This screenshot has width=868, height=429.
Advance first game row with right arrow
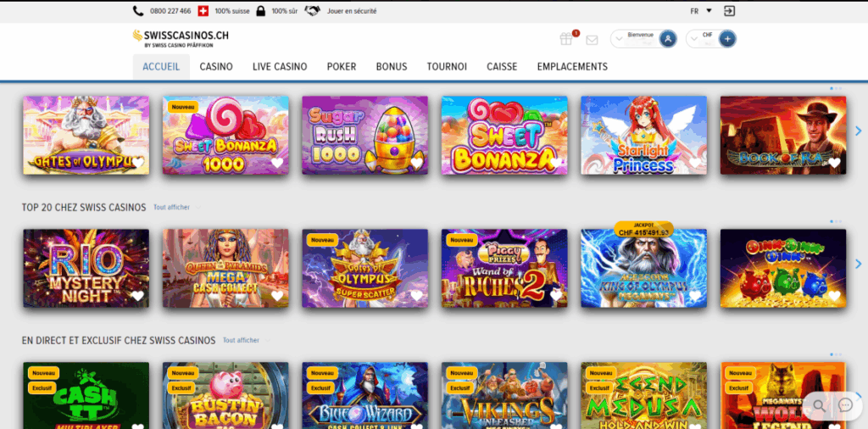click(x=859, y=131)
